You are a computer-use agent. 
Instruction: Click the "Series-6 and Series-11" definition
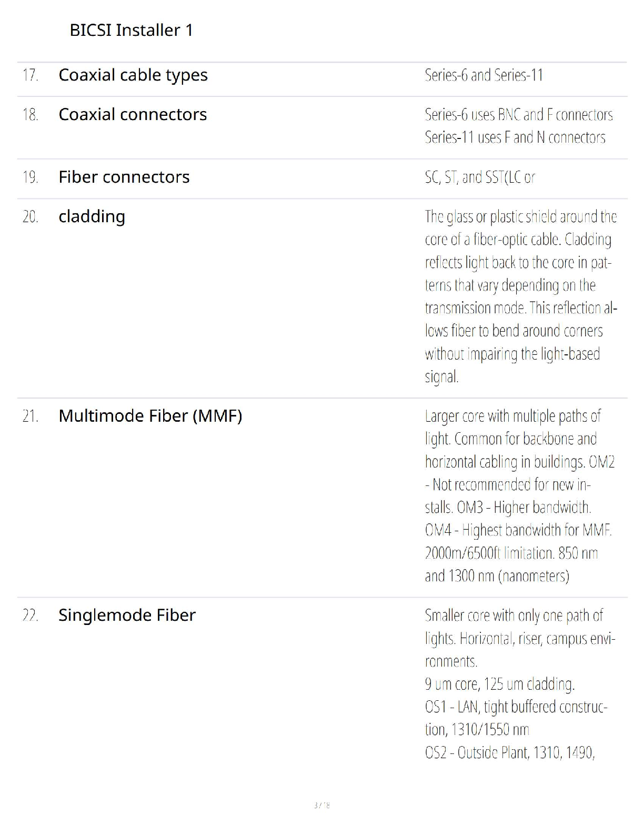coord(484,75)
